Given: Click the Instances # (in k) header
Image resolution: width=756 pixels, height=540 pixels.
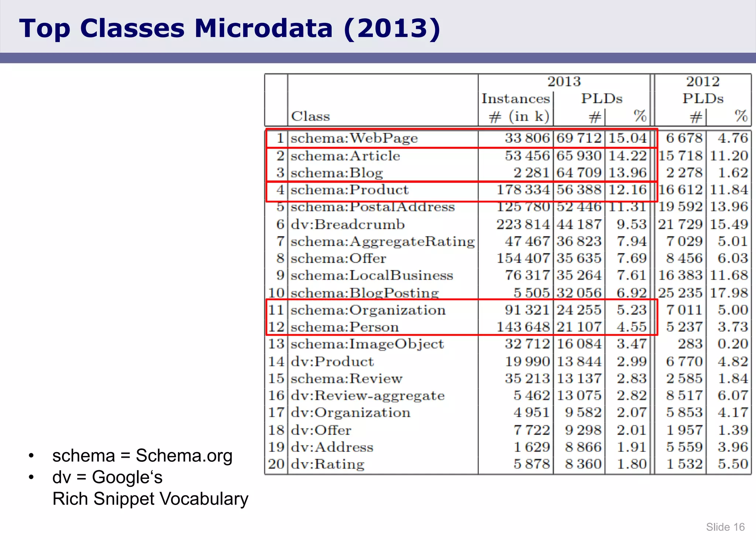Looking at the screenshot, I should [x=516, y=107].
